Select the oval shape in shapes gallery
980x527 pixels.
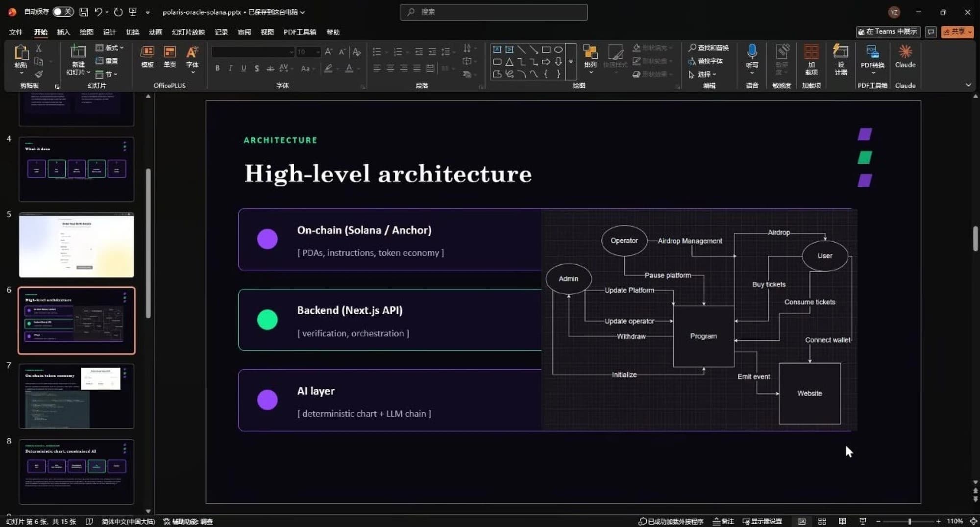coord(558,50)
